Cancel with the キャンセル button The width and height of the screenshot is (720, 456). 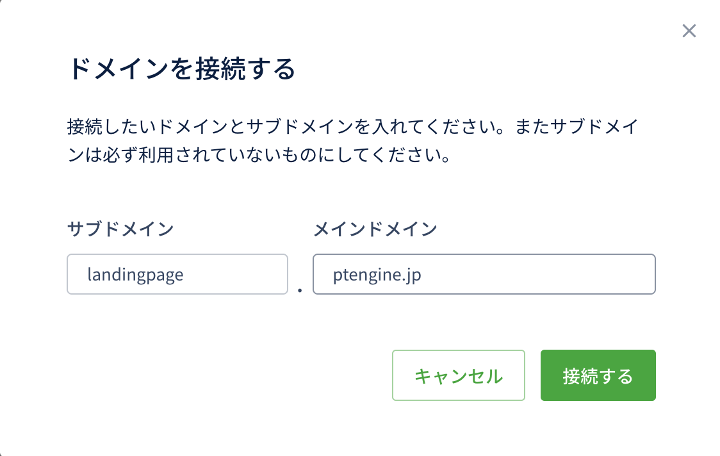click(x=458, y=375)
